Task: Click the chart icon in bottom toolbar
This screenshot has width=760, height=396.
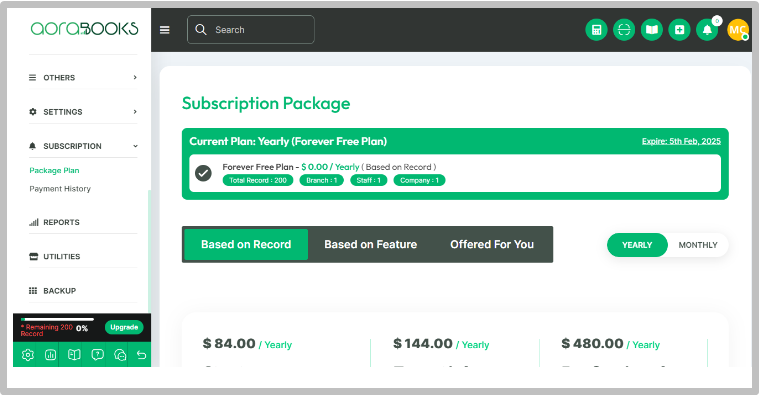Action: pyautogui.click(x=50, y=355)
